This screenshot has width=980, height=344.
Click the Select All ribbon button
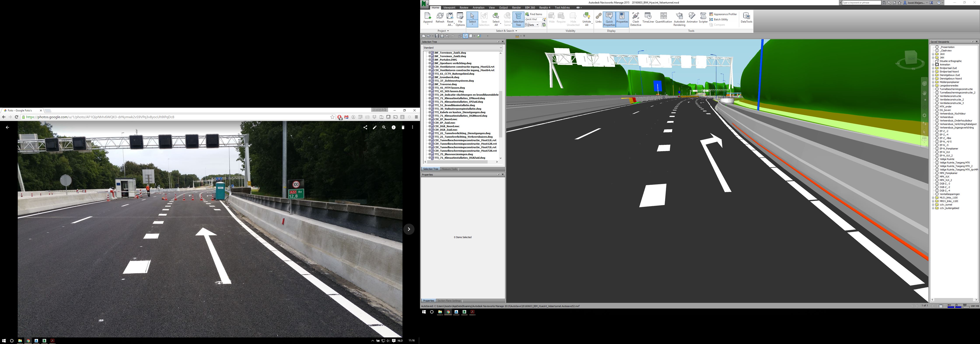coord(496,19)
